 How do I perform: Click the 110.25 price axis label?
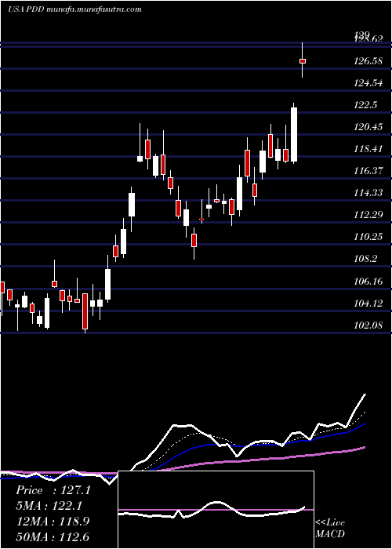368,237
